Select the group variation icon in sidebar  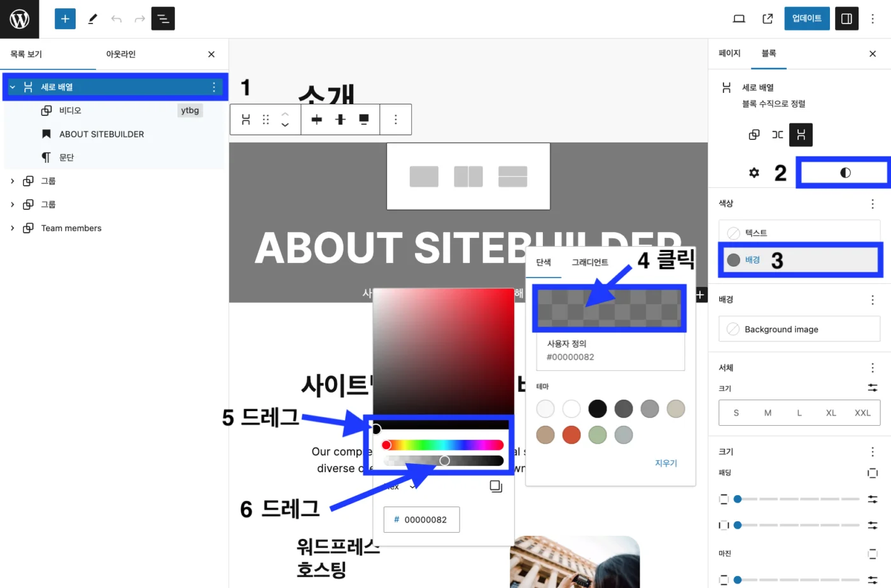pyautogui.click(x=754, y=135)
